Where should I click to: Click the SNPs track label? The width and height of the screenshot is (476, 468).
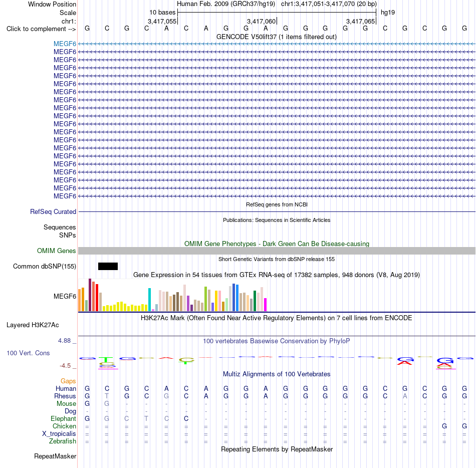pos(68,235)
